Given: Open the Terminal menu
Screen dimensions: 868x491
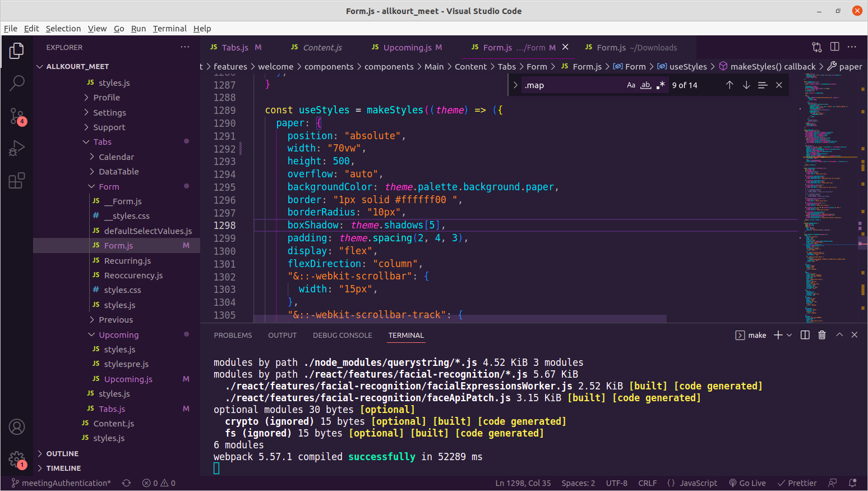Looking at the screenshot, I should (x=169, y=29).
